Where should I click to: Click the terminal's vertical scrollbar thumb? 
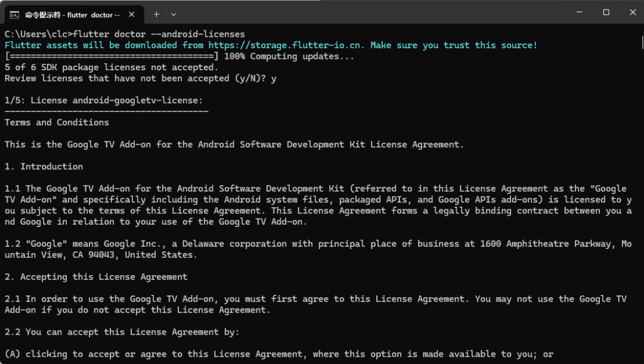[x=642, y=43]
